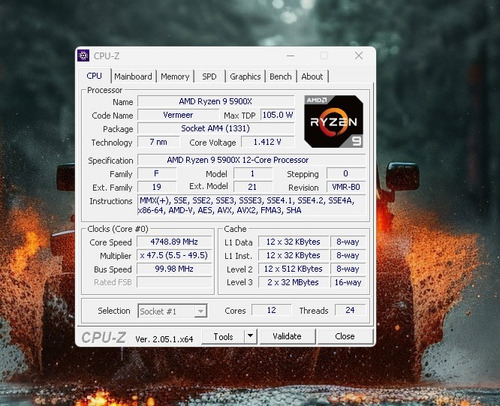The width and height of the screenshot is (500, 406).
Task: Click the Package value Socket AM4 (1331)
Action: point(216,128)
